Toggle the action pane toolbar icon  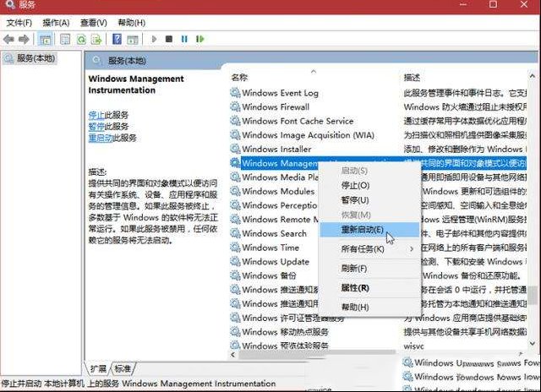[133, 40]
